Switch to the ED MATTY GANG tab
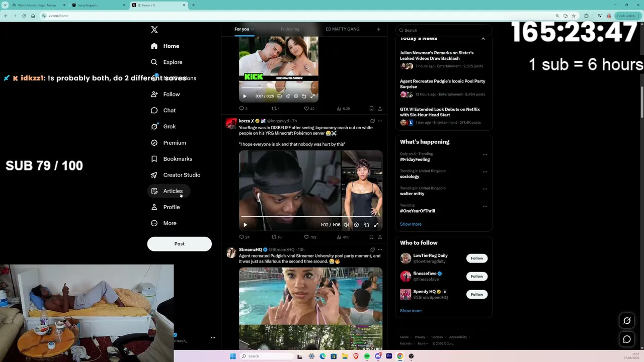Image resolution: width=644 pixels, height=362 pixels. coord(342,29)
